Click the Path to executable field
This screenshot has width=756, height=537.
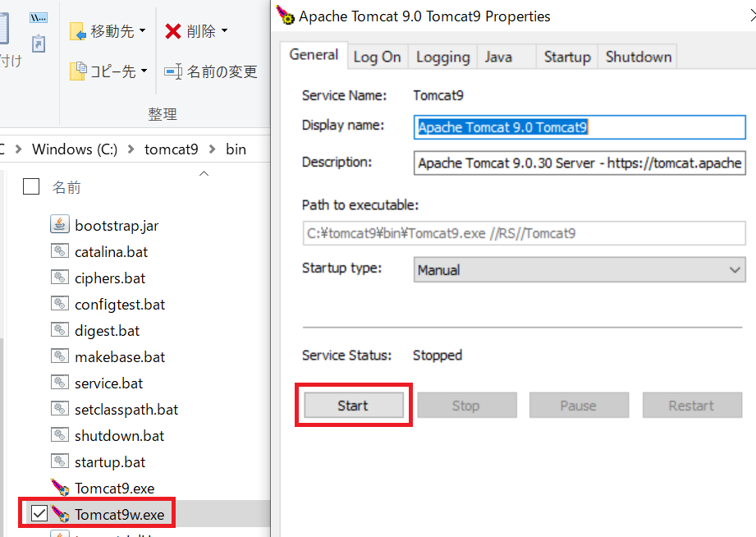tap(524, 233)
